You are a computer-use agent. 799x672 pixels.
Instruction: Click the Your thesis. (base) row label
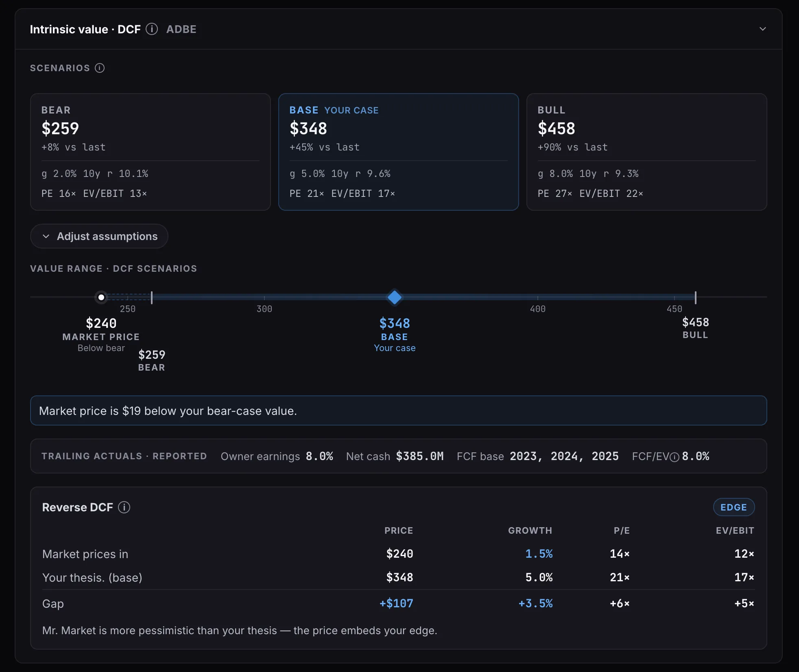point(92,578)
